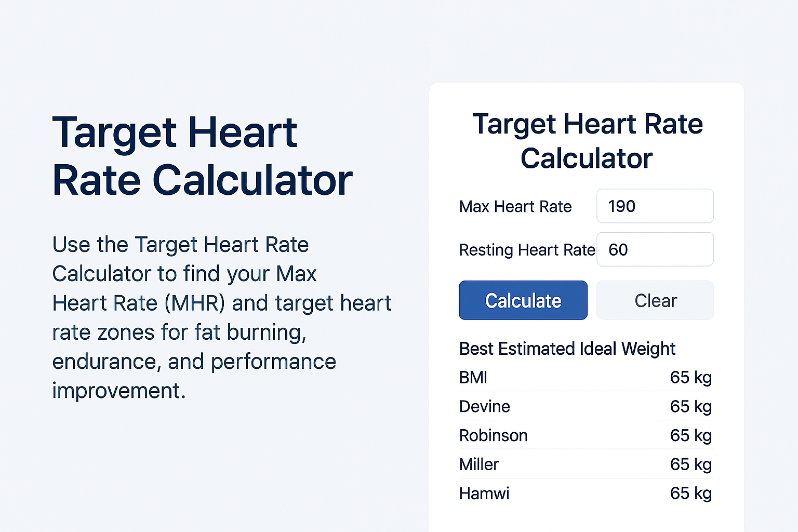Click the 65 kg value beside BMI
Viewport: 798px width, 532px height.
[691, 378]
